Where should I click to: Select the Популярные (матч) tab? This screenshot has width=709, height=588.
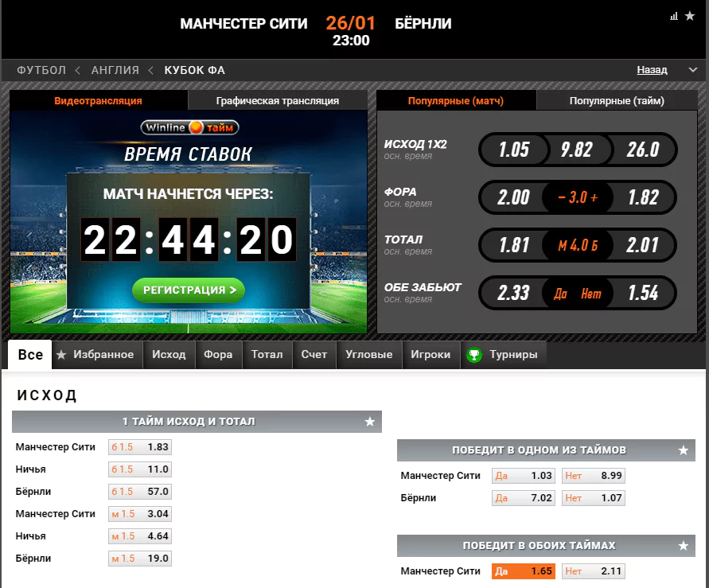click(x=456, y=100)
